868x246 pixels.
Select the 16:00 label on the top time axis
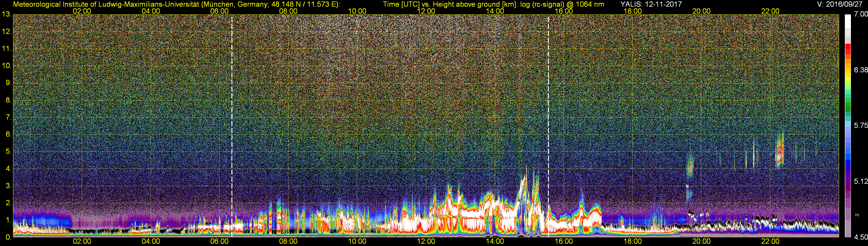coord(564,11)
